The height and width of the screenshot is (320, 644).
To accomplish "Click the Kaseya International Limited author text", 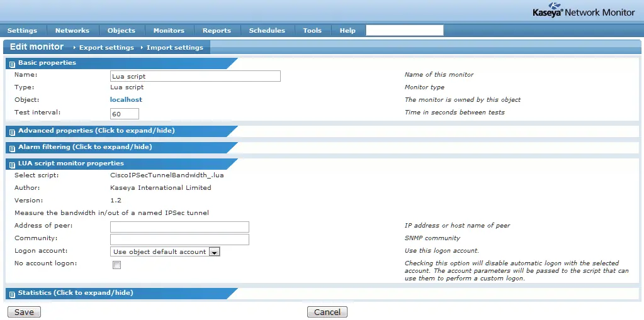I will pos(161,188).
